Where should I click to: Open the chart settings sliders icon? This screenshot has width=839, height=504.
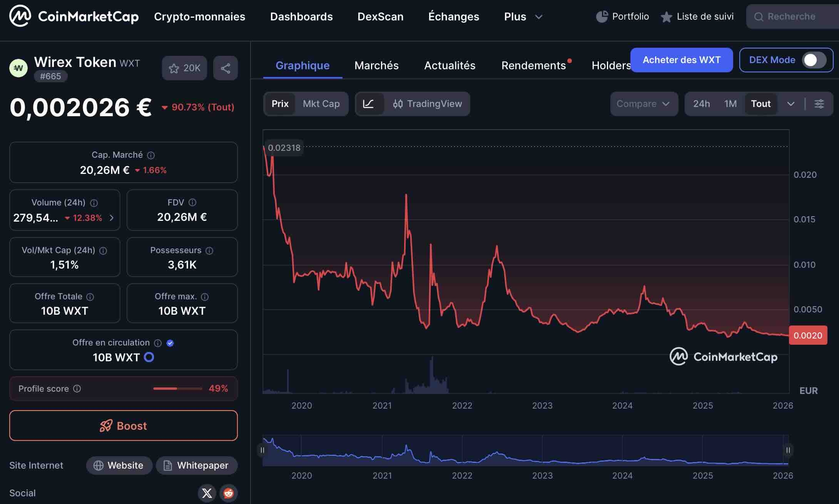pos(819,104)
